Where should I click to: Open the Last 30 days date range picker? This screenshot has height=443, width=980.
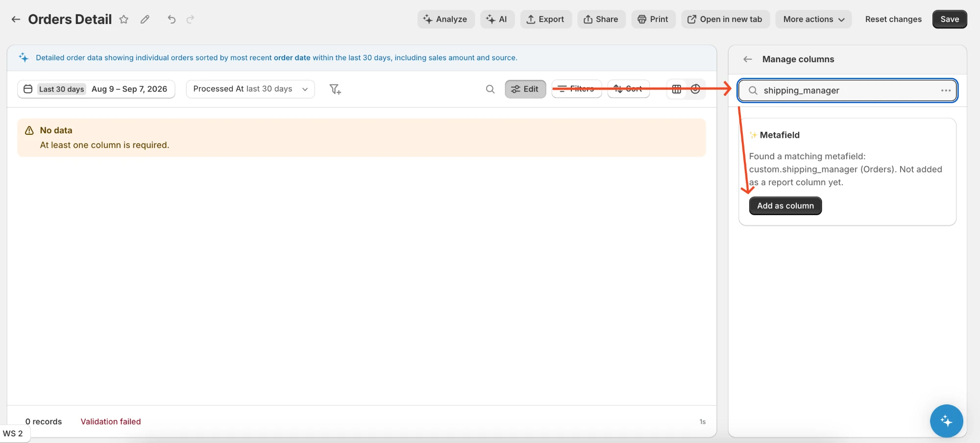click(96, 89)
